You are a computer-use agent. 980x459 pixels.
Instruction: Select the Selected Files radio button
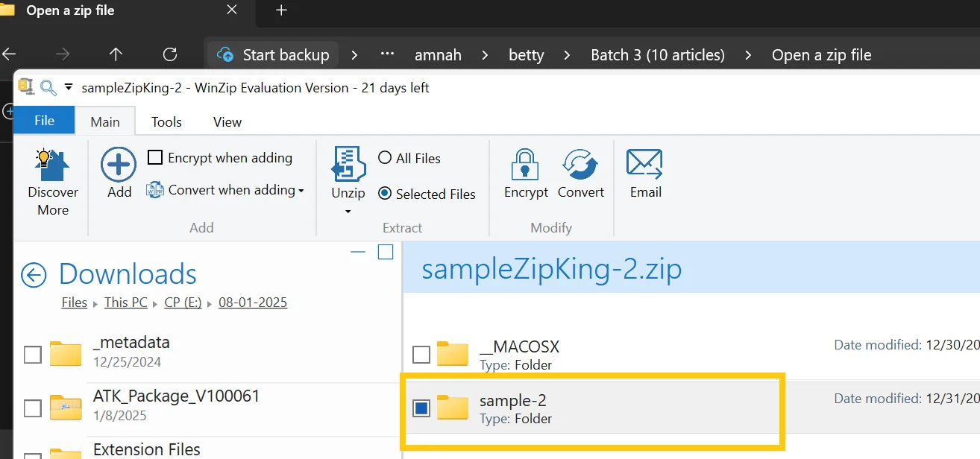click(385, 194)
